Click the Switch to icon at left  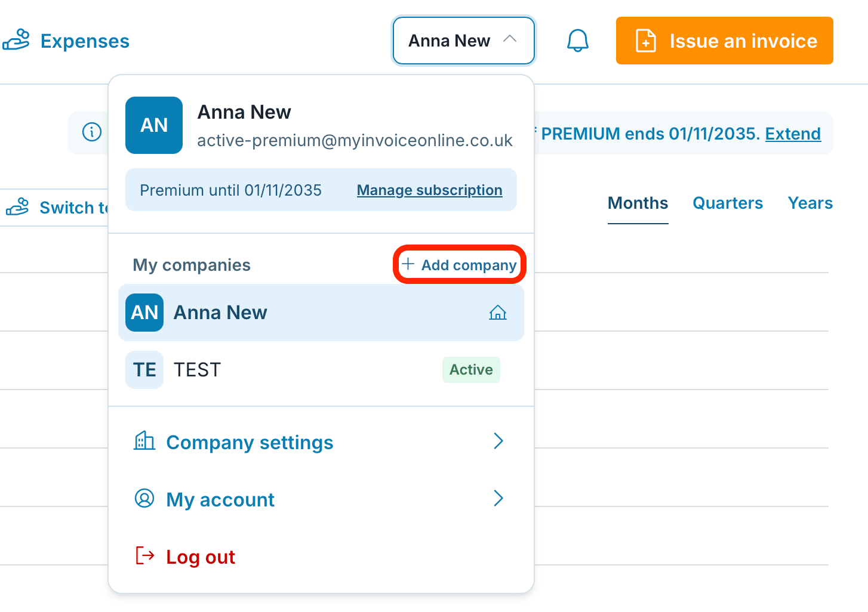coord(17,207)
